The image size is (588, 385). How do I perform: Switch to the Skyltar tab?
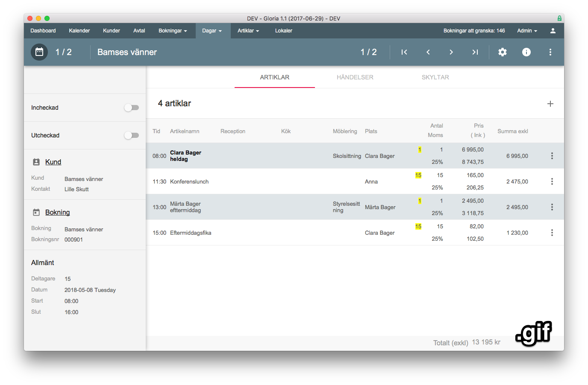coord(435,77)
